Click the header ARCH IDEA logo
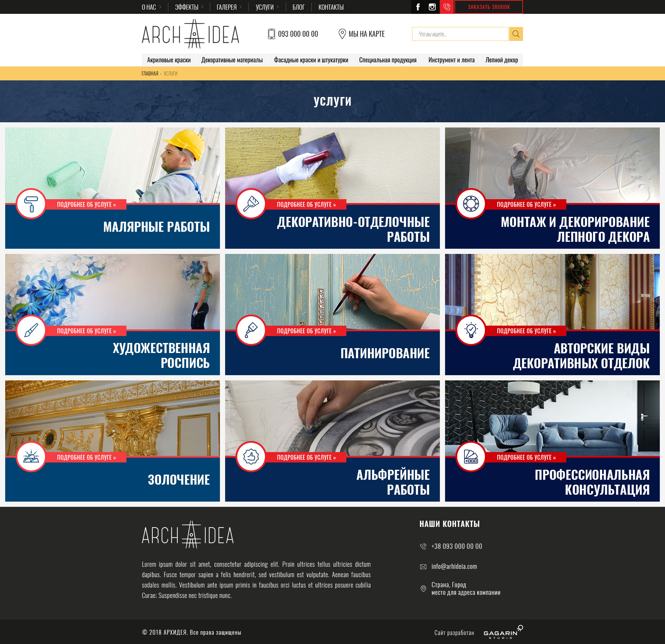This screenshot has width=665, height=644. [x=190, y=34]
